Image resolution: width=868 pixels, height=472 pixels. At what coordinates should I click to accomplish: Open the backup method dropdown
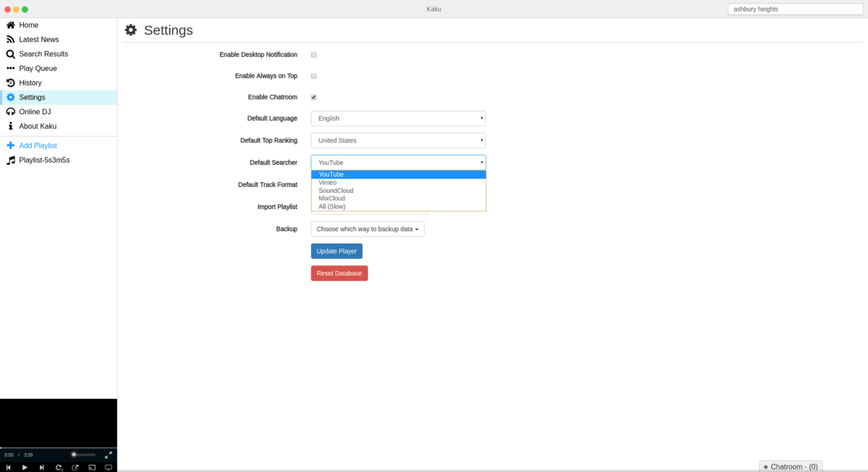pyautogui.click(x=367, y=229)
